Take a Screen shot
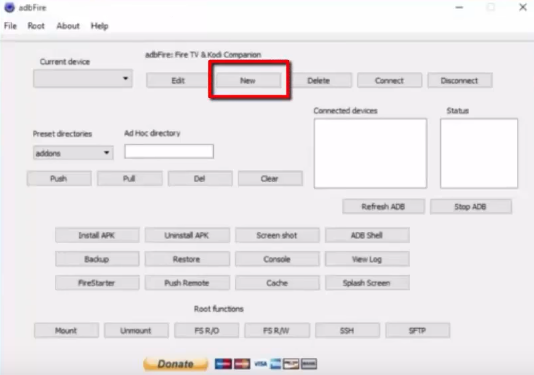 (277, 235)
